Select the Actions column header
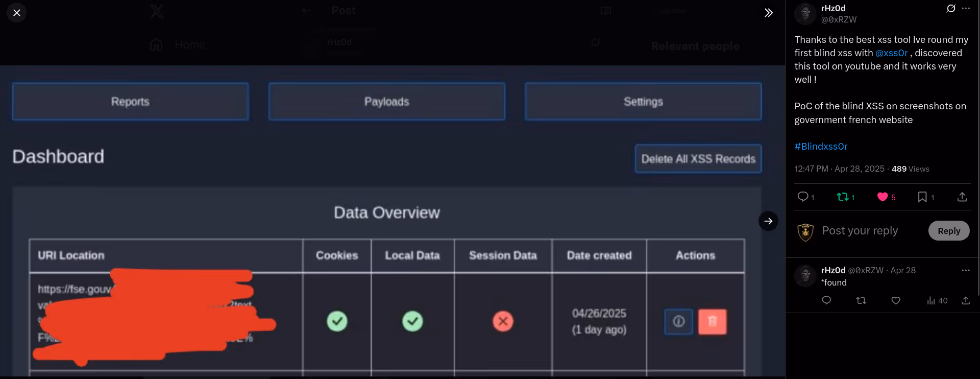 tap(695, 255)
